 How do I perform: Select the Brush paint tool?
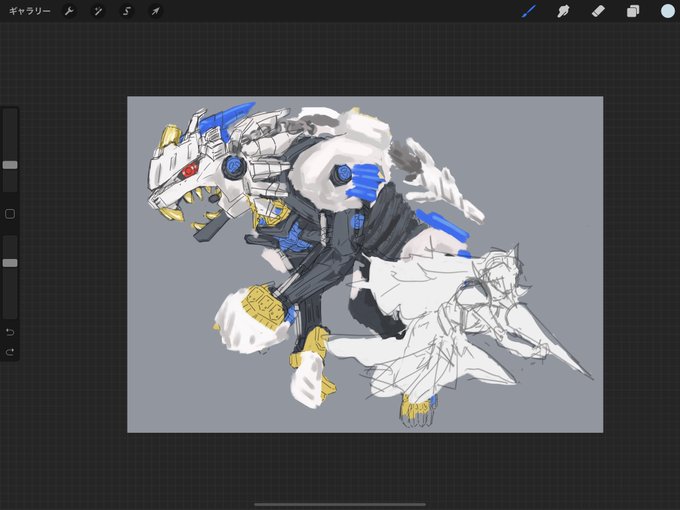pyautogui.click(x=529, y=11)
